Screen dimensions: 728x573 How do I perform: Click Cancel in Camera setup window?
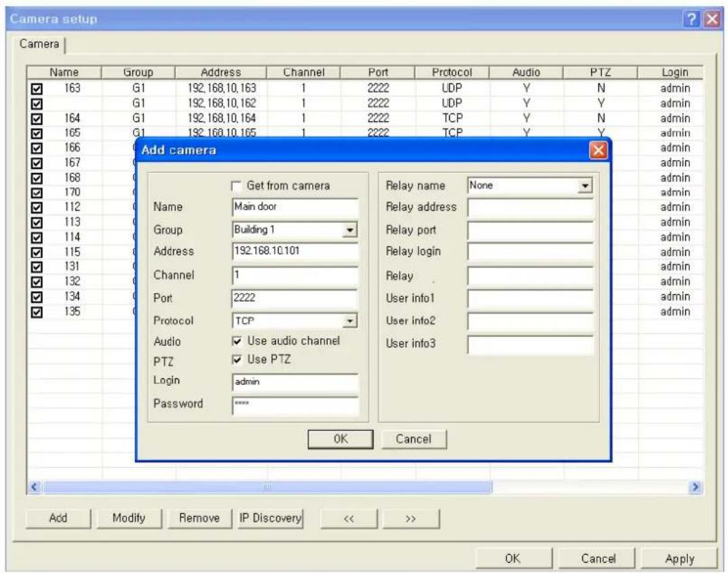point(598,559)
